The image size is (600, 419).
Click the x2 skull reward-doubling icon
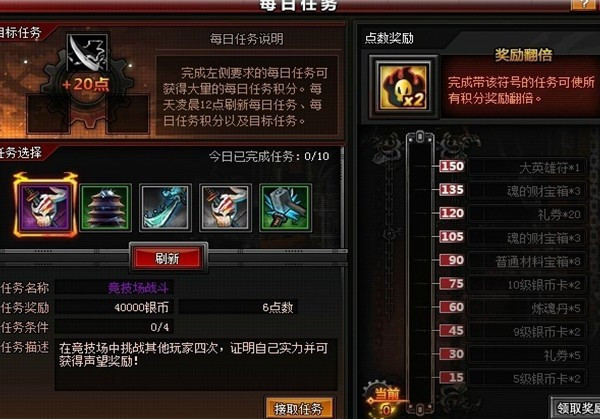pyautogui.click(x=403, y=87)
